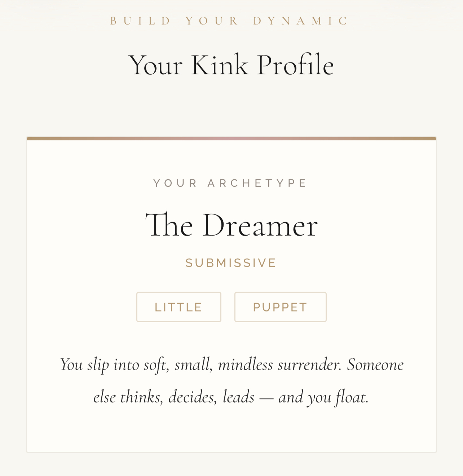This screenshot has width=463, height=476.
Task: Click the word Your in the page title
Action: tap(156, 65)
